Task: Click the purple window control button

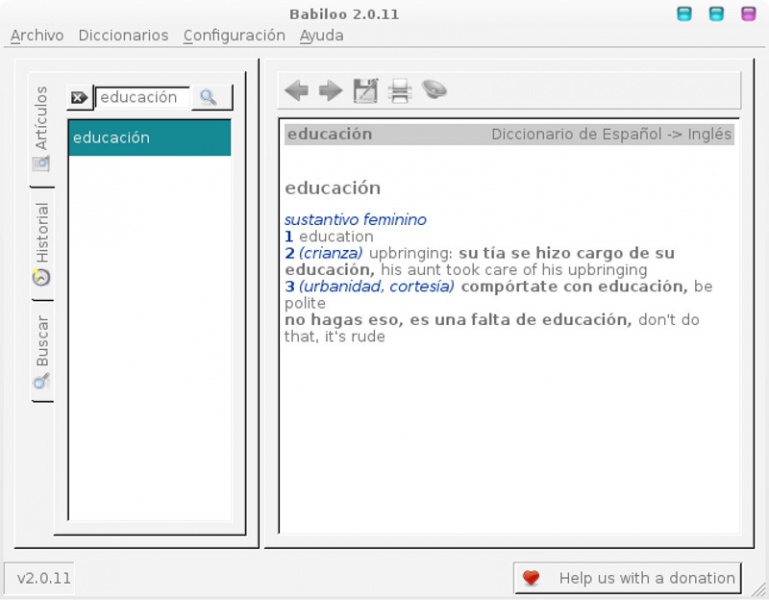Action: pyautogui.click(x=748, y=14)
